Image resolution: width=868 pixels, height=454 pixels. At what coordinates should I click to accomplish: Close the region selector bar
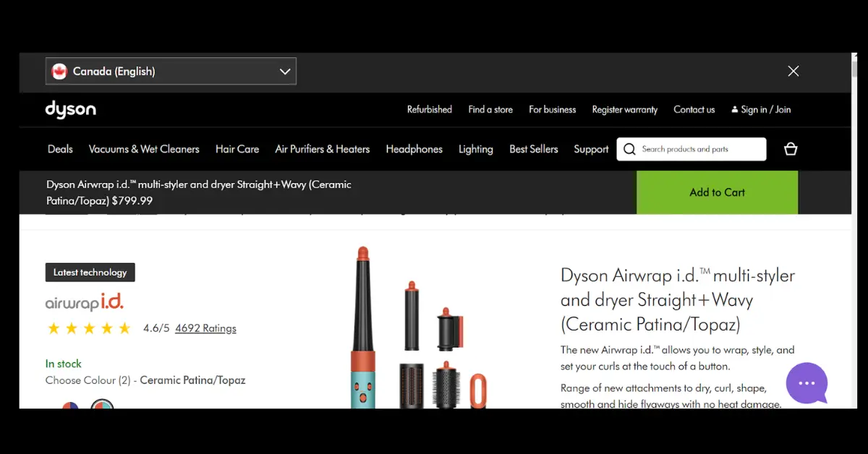(793, 71)
